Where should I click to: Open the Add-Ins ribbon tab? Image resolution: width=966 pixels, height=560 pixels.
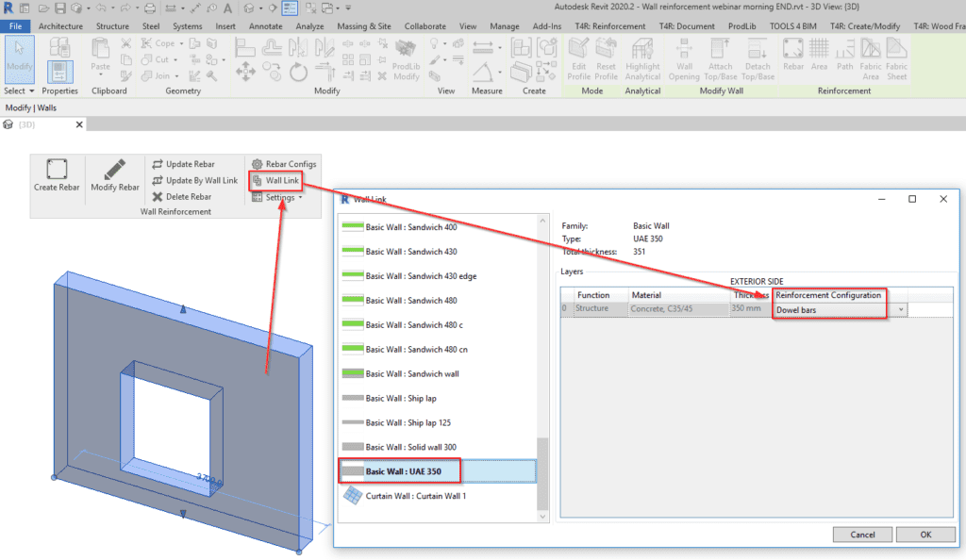coord(547,25)
